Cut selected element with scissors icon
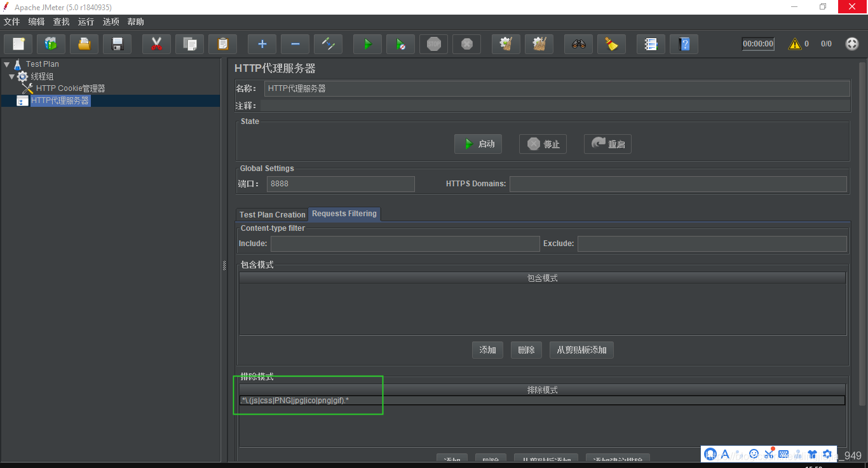Screen dimensions: 868x468 click(156, 44)
